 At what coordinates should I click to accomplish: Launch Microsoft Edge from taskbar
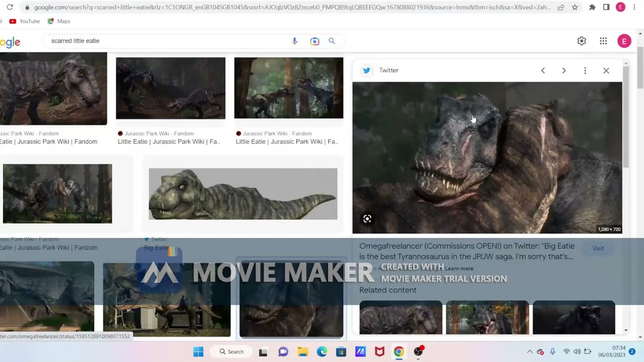pyautogui.click(x=322, y=351)
